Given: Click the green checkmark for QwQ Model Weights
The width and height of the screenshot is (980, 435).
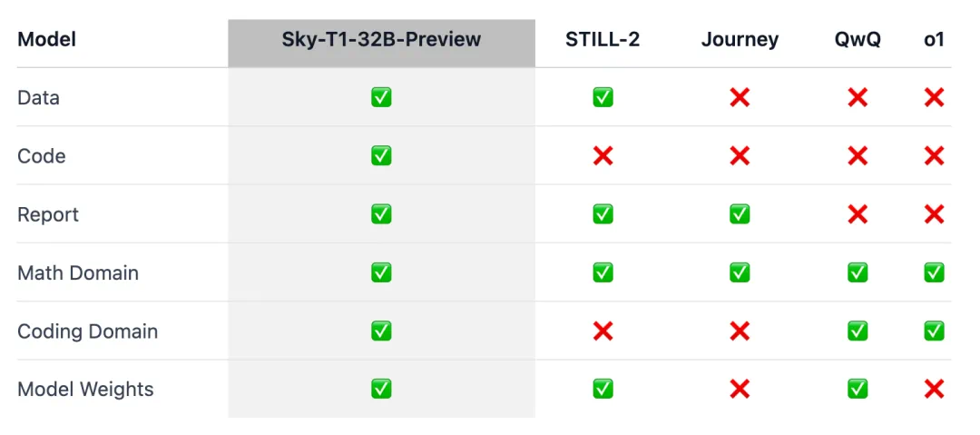Looking at the screenshot, I should [x=857, y=390].
